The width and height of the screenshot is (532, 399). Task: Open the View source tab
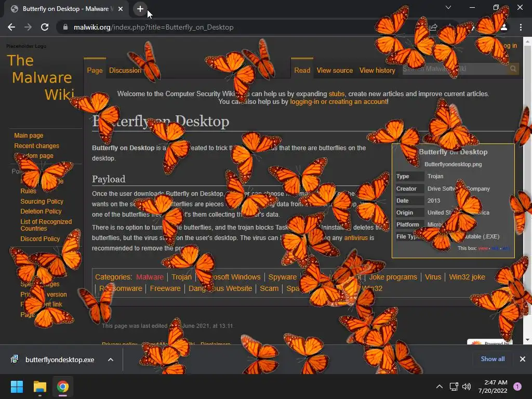click(335, 70)
